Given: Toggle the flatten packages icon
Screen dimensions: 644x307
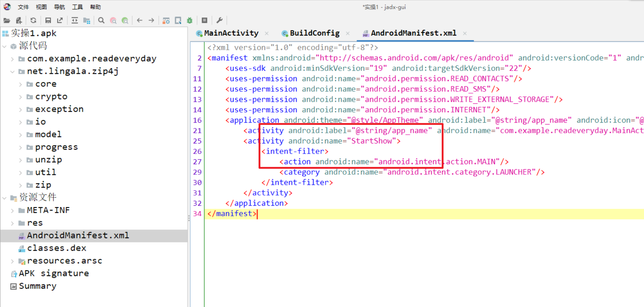Looking at the screenshot, I should tap(87, 20).
